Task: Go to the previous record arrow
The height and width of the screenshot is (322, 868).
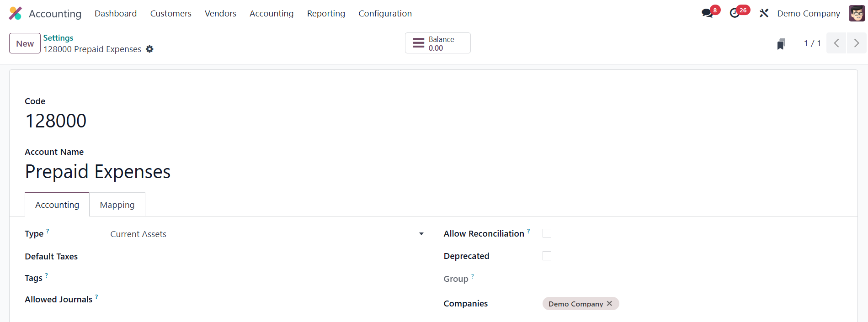Action: tap(836, 43)
